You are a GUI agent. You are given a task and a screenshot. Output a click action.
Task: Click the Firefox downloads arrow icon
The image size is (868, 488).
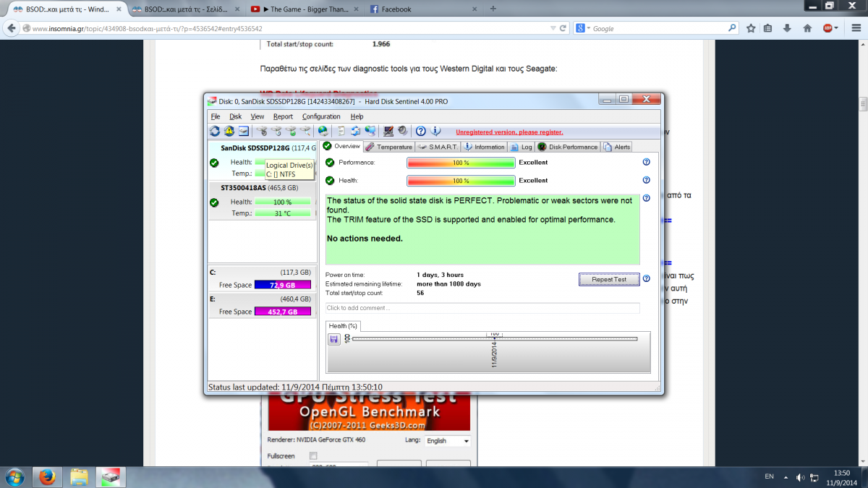tap(787, 28)
